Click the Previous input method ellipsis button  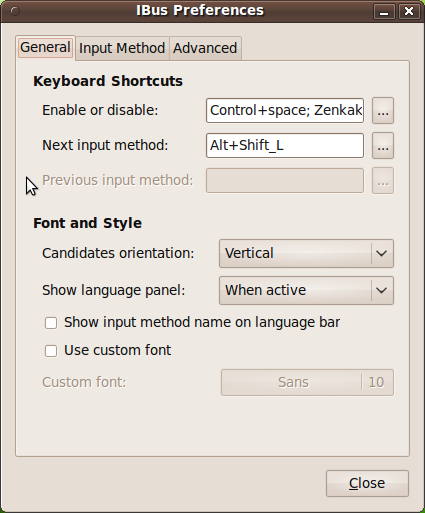383,181
